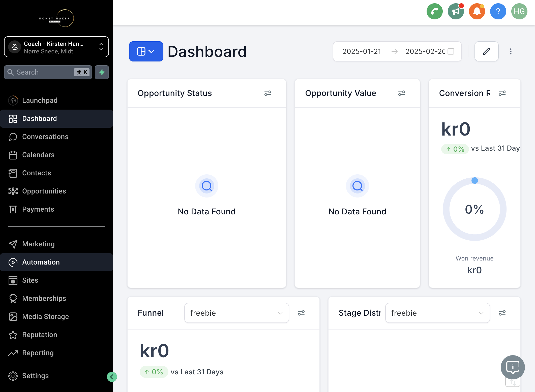Open the megaphone announcements icon
Screen dimensions: 535x392
tap(456, 11)
